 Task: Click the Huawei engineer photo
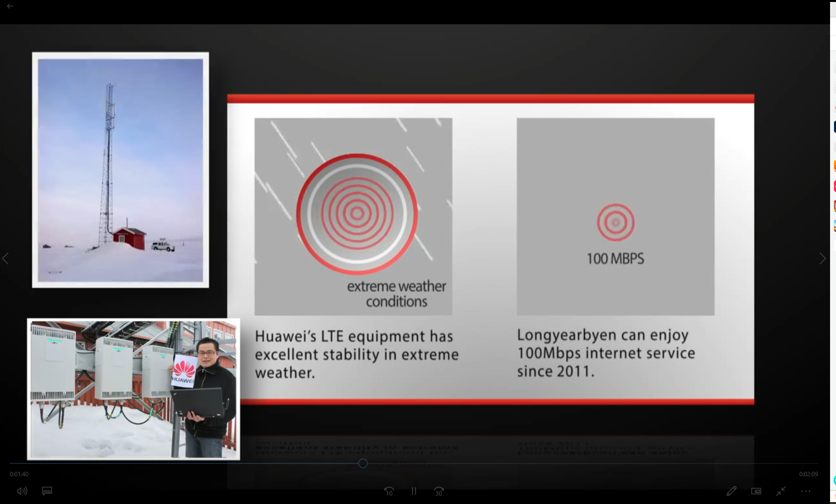(x=134, y=389)
